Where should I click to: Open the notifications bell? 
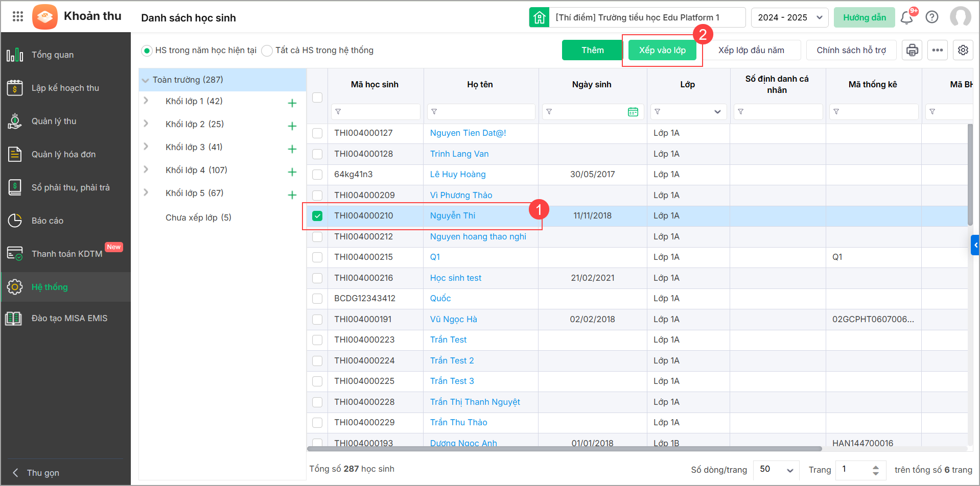[x=907, y=17]
